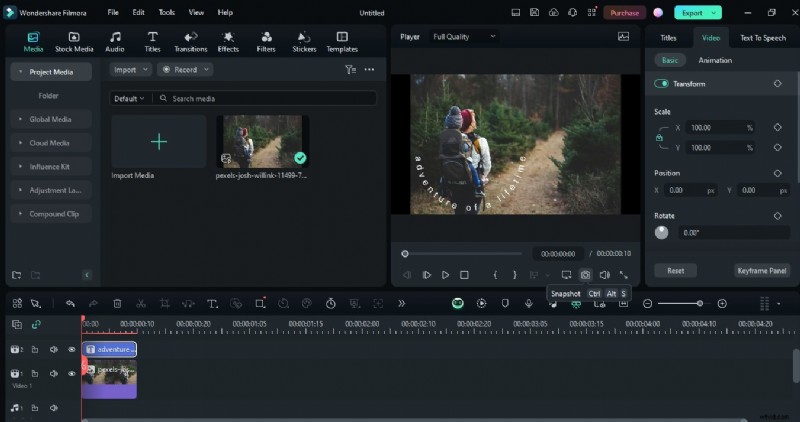This screenshot has width=800, height=422.
Task: Open the Default sort dropdown
Action: click(129, 99)
